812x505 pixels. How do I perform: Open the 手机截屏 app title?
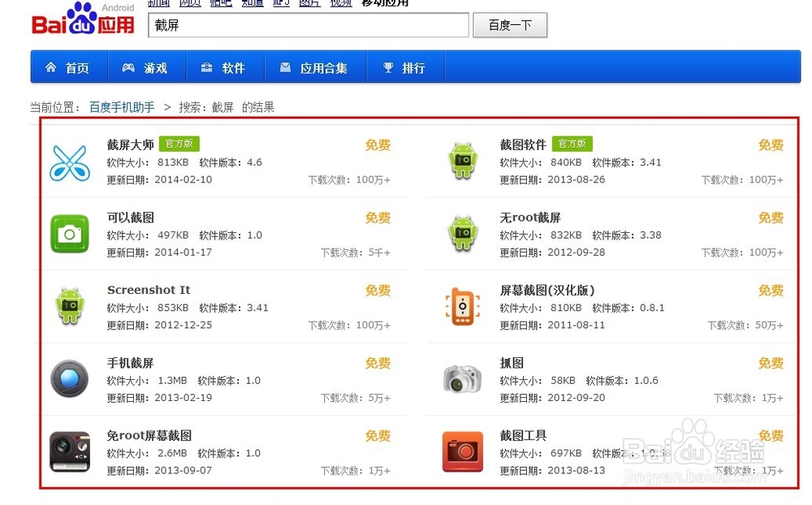131,363
